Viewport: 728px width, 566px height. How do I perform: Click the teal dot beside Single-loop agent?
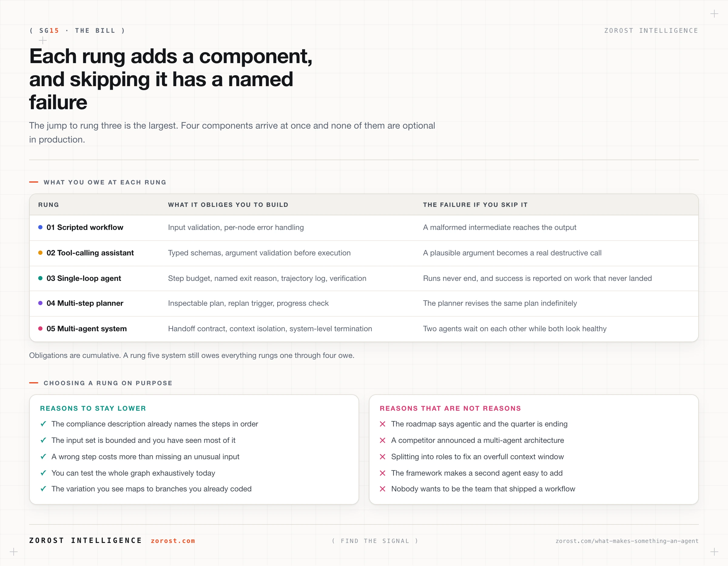tap(40, 278)
